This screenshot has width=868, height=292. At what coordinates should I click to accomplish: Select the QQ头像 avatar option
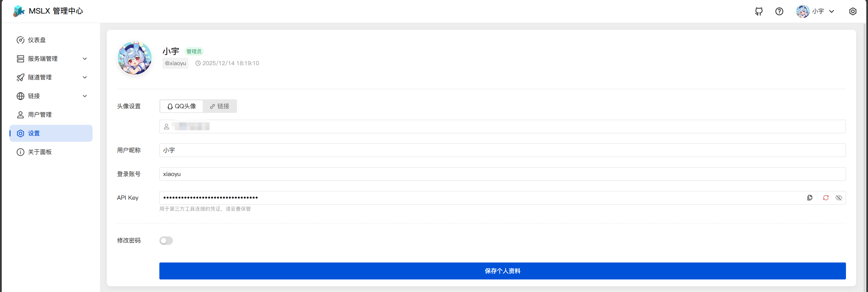coord(182,106)
